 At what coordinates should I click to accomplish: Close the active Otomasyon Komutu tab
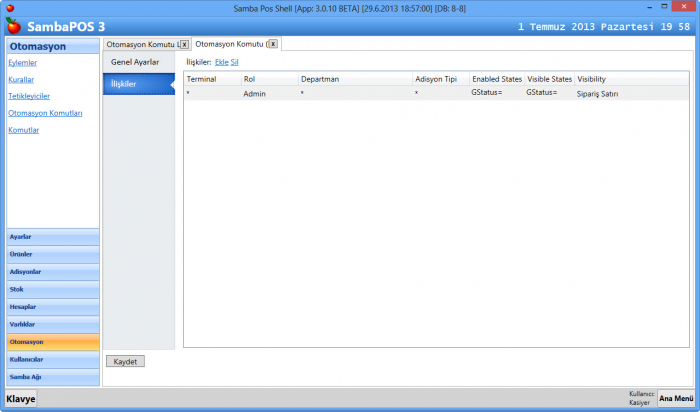coord(272,44)
